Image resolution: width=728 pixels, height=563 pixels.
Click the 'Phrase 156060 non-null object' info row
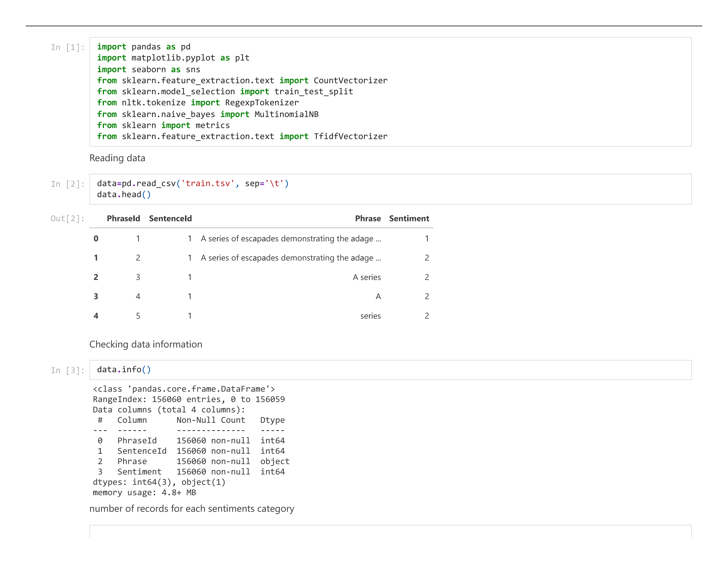coord(194,461)
